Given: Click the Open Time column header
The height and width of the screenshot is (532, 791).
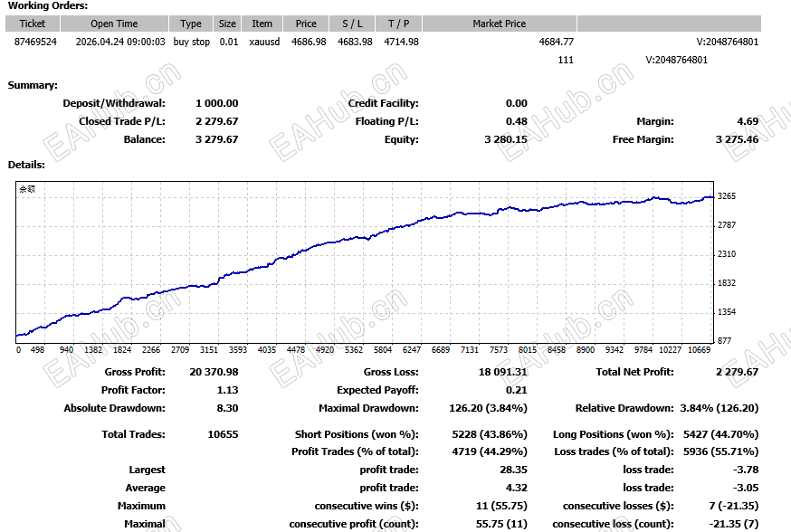Looking at the screenshot, I should tap(114, 24).
